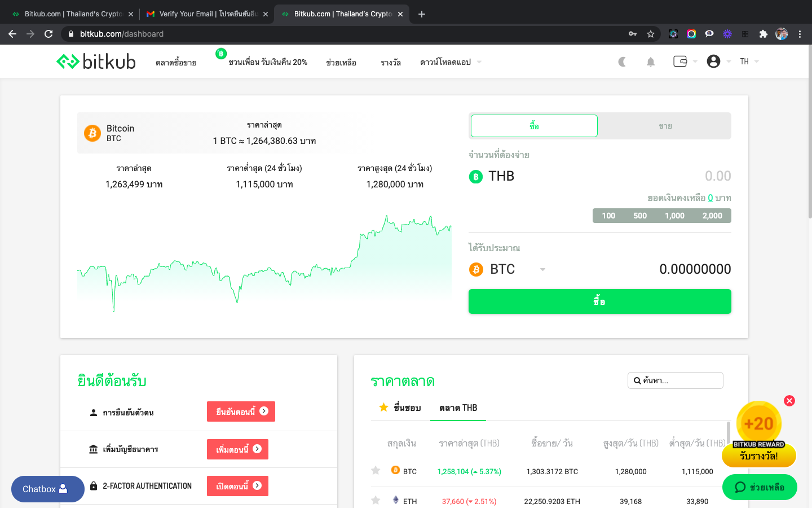This screenshot has height=508, width=812.
Task: Click the Bitcoin BTC coin header icon
Action: click(92, 133)
